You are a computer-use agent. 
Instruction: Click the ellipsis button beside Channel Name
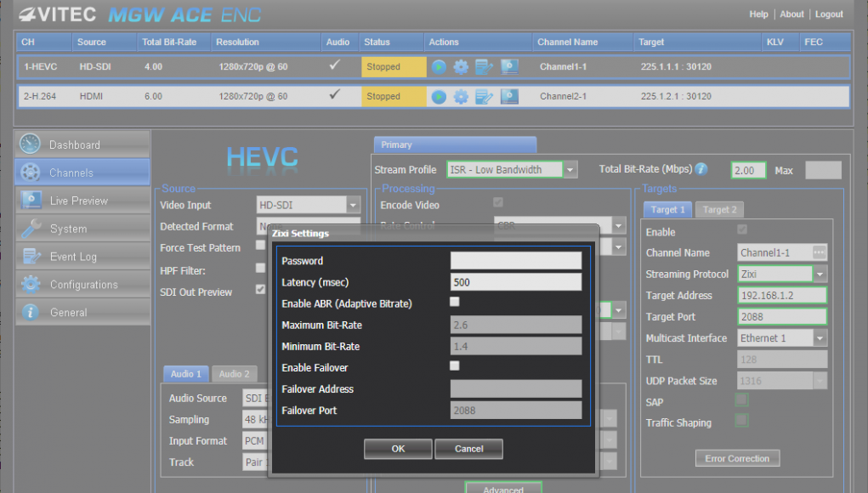click(x=819, y=252)
